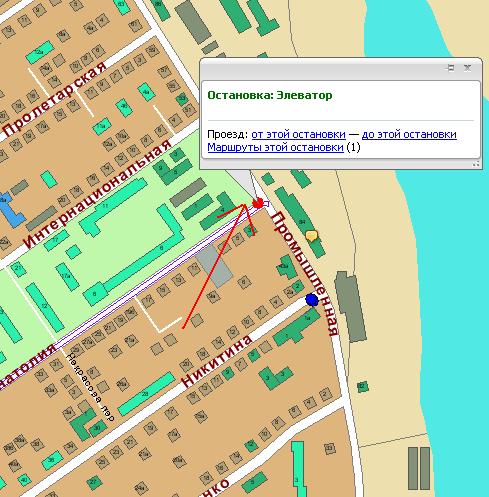Click the popup's gray title bar
The width and height of the screenshot is (489, 497).
click(x=320, y=69)
